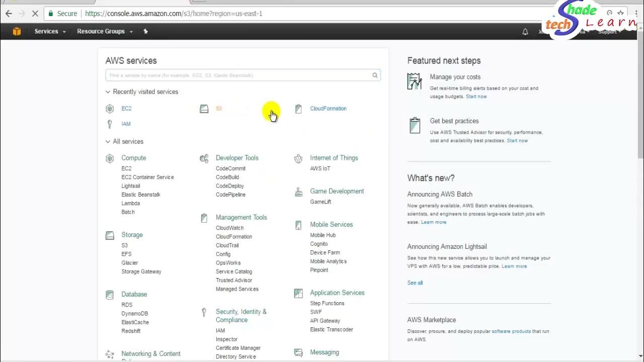Open RDS under Database
Screen dimensions: 644x362
coord(127,305)
